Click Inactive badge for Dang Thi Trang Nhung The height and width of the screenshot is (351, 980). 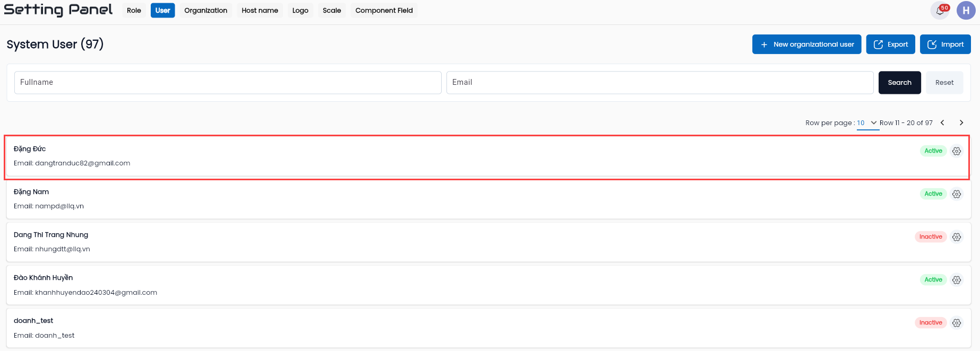(x=931, y=237)
